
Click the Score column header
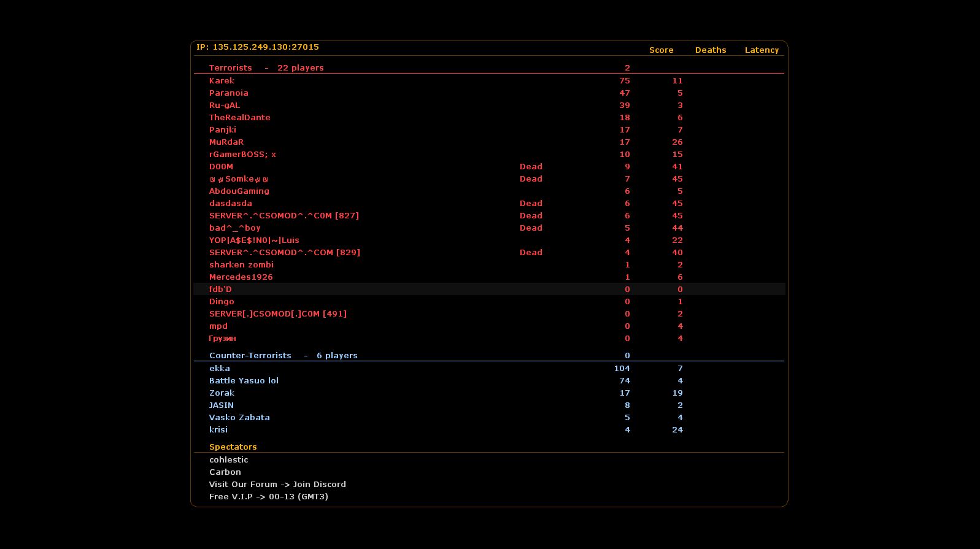(x=661, y=50)
